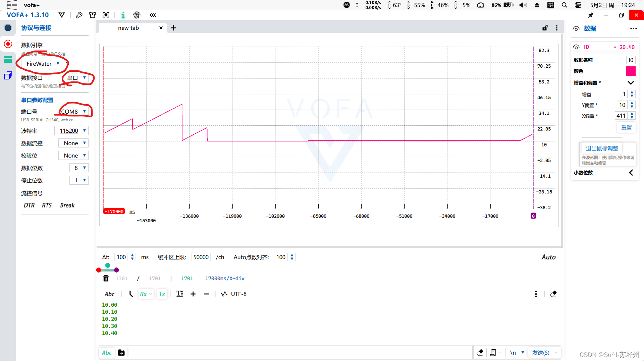Click the Auto mode label

click(x=548, y=257)
